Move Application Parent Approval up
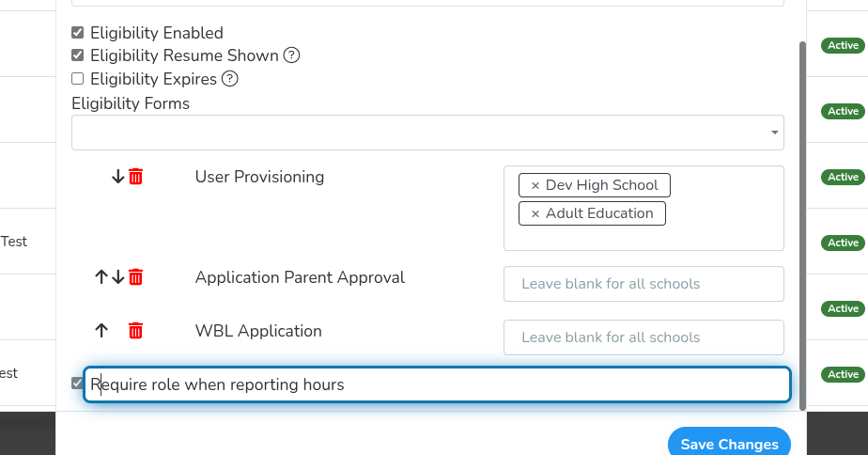The width and height of the screenshot is (868, 455). click(101, 277)
